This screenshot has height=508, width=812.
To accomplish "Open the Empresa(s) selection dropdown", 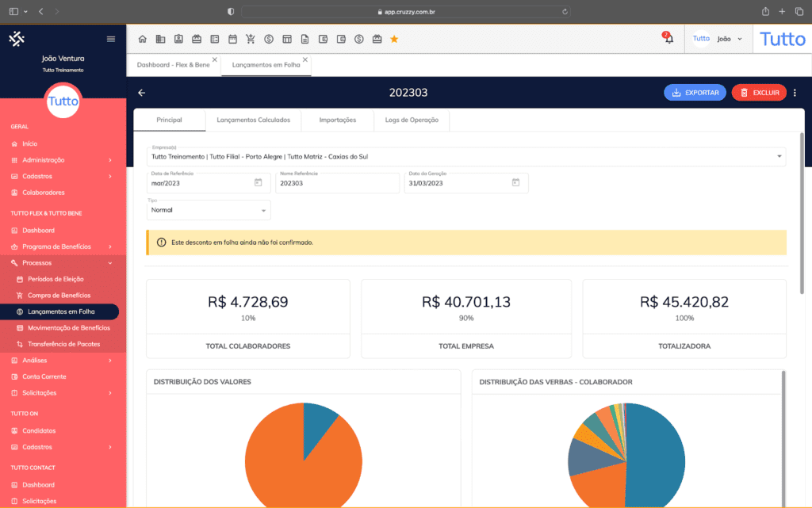I will pyautogui.click(x=462, y=157).
